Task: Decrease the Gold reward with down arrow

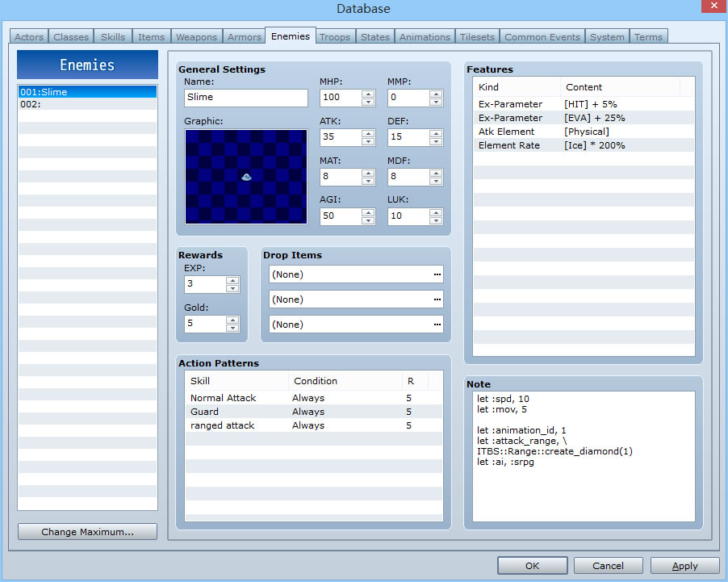Action: tap(232, 328)
